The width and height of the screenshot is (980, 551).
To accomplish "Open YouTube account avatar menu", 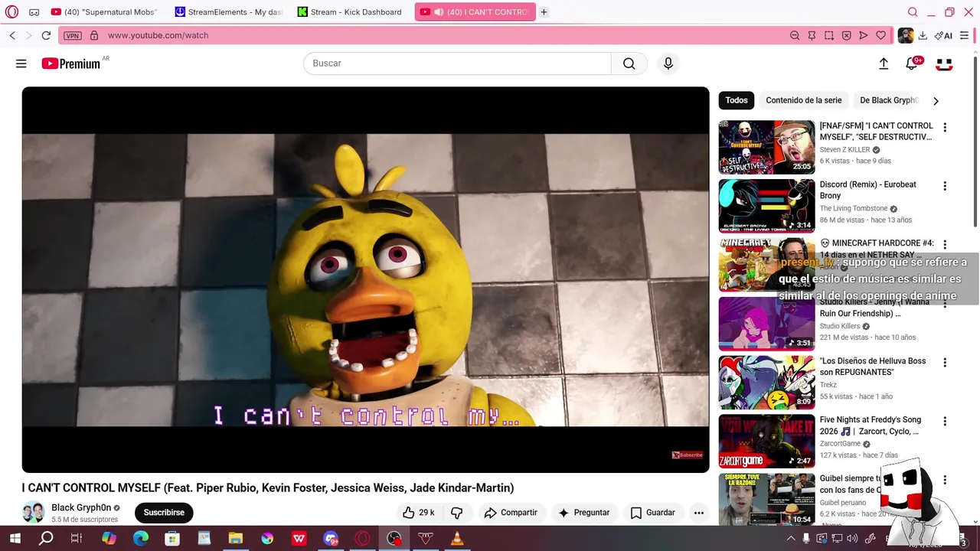I will pyautogui.click(x=944, y=64).
